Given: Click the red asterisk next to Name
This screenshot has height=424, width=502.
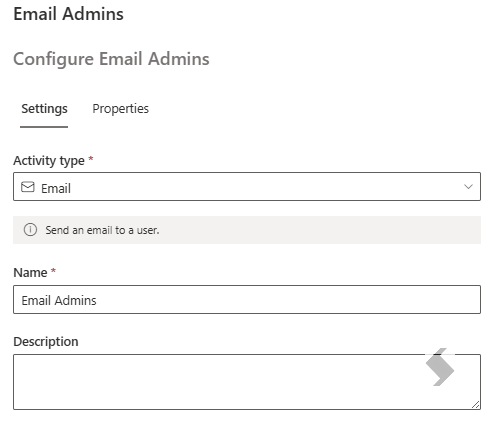Looking at the screenshot, I should [x=53, y=271].
